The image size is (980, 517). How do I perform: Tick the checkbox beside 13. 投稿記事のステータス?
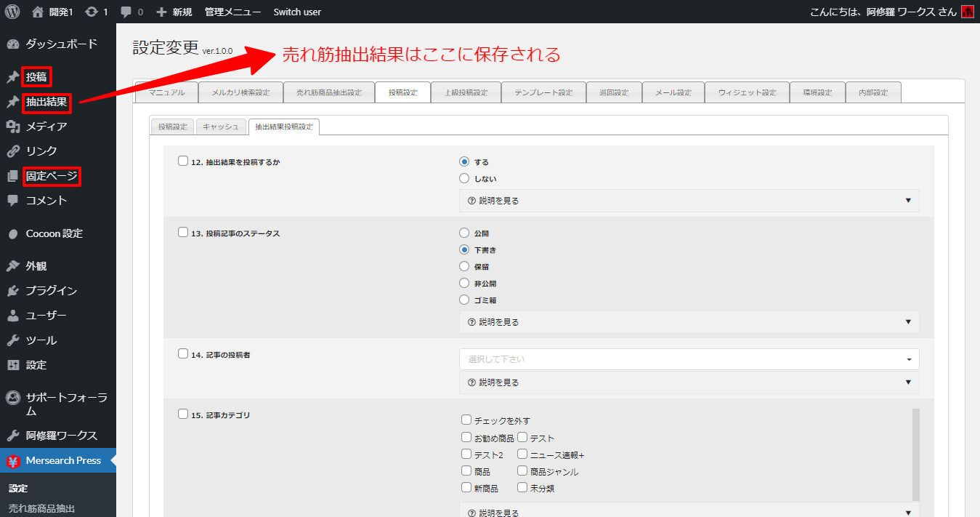pos(183,233)
